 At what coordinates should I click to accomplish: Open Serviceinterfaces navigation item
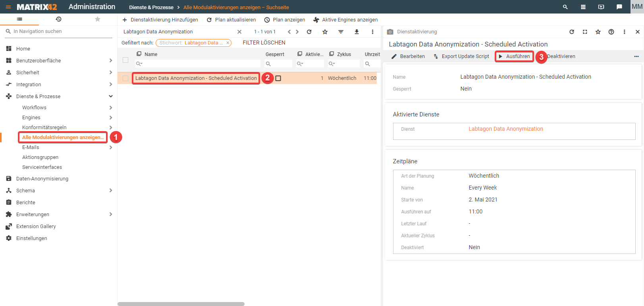point(42,167)
